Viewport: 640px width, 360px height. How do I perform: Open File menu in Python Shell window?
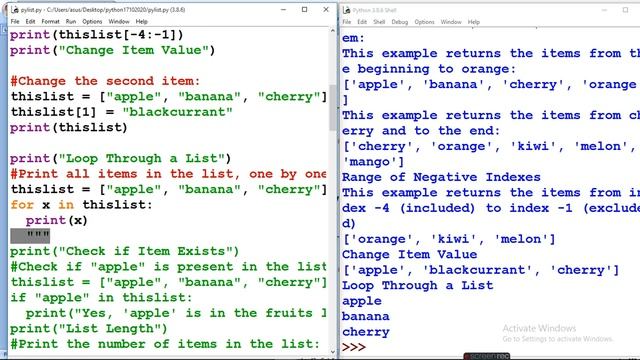(x=347, y=22)
